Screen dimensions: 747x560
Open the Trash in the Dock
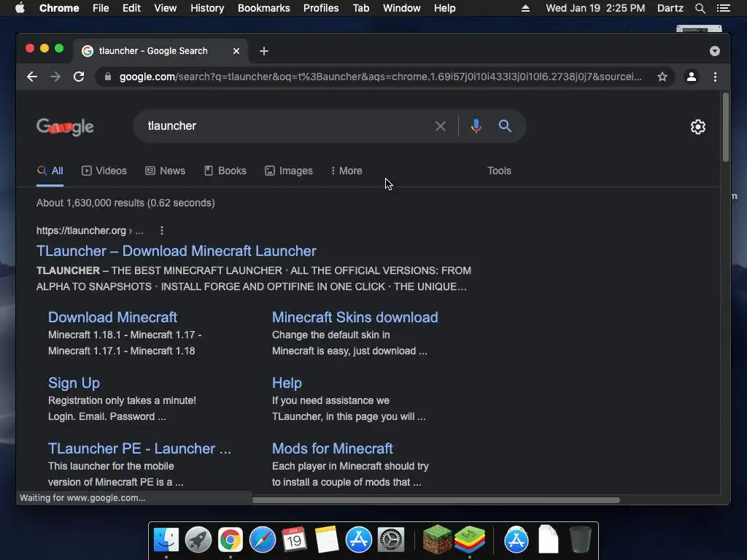click(580, 540)
